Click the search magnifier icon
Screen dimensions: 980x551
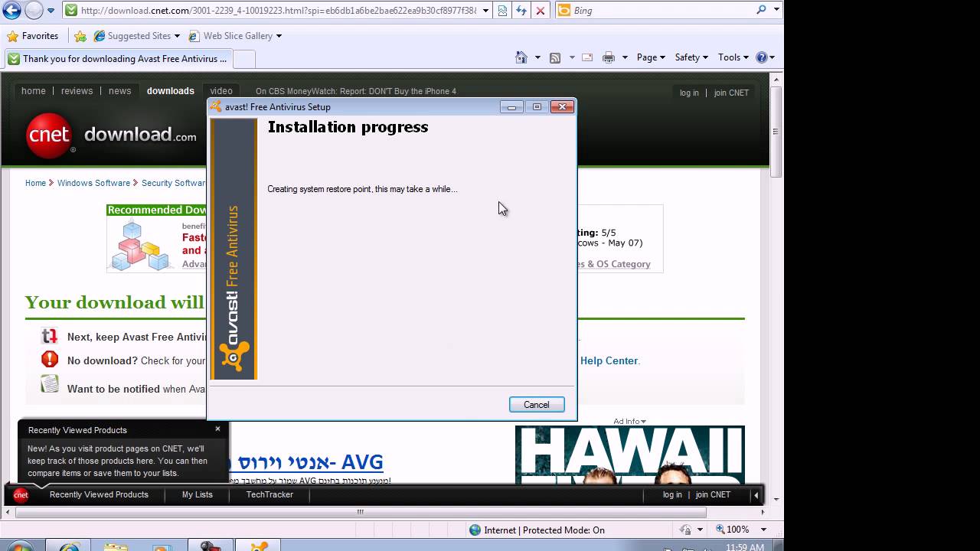[x=761, y=10]
